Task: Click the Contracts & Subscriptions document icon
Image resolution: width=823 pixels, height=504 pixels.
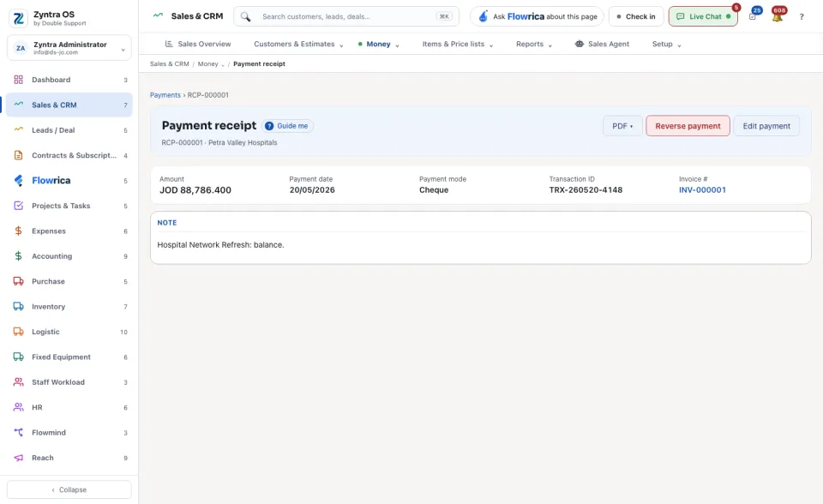Action: pyautogui.click(x=18, y=155)
